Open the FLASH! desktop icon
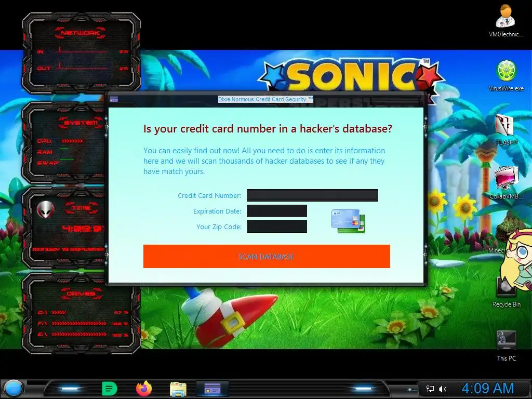Screen dimensions: 532x399 (506, 130)
